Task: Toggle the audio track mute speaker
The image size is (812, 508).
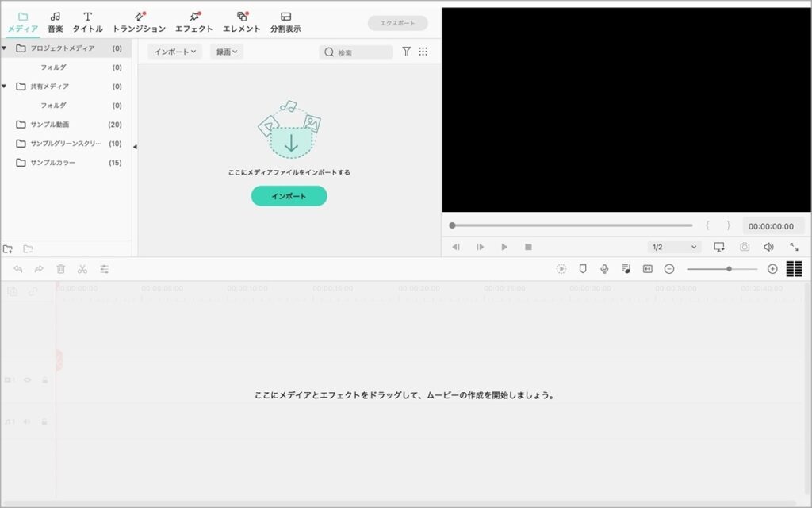Action: (x=26, y=422)
